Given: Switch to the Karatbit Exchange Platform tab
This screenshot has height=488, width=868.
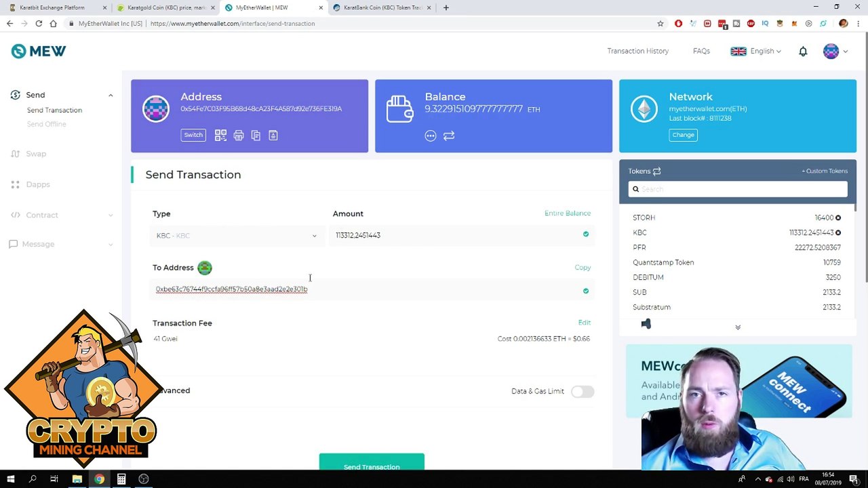Looking at the screenshot, I should pyautogui.click(x=56, y=7).
